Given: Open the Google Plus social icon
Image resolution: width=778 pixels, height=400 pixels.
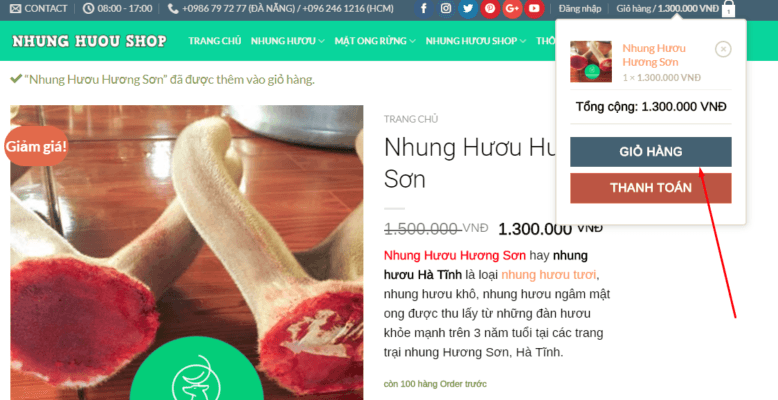Looking at the screenshot, I should (512, 8).
